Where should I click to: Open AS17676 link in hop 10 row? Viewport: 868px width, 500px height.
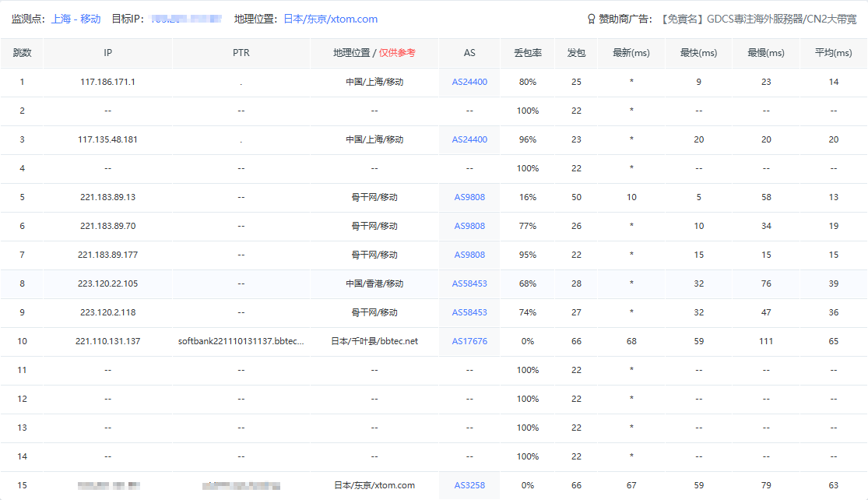click(469, 341)
